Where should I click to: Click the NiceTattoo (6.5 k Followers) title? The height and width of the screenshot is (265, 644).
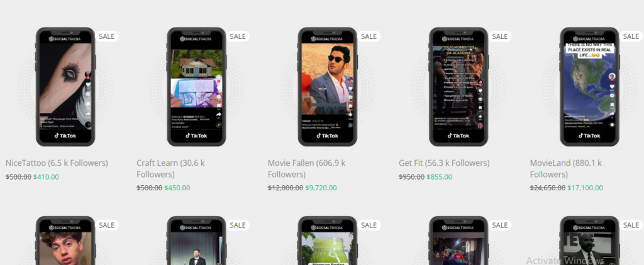coord(57,163)
